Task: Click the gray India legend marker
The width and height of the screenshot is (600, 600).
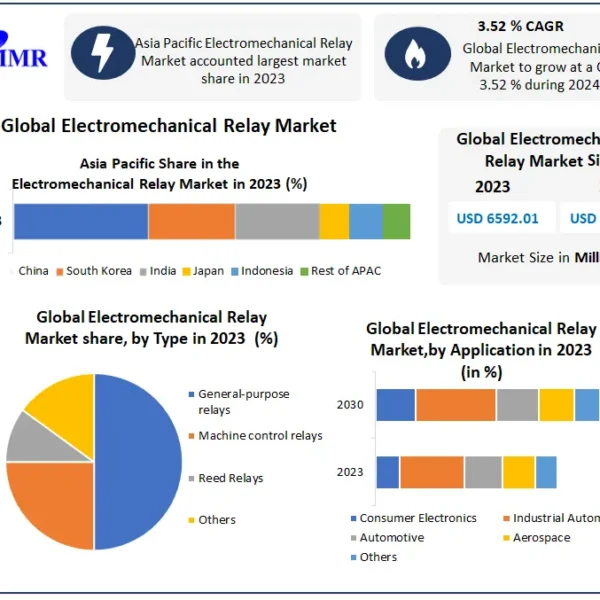Action: coord(143,272)
